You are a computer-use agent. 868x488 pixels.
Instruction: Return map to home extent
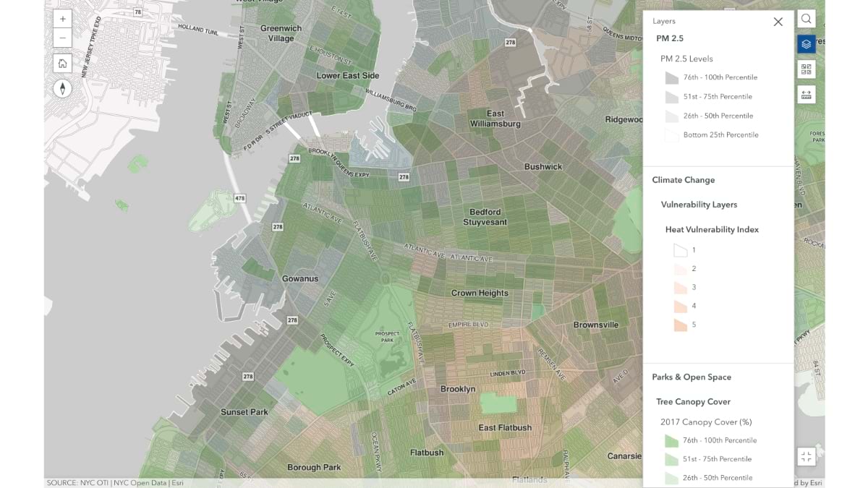pyautogui.click(x=63, y=64)
